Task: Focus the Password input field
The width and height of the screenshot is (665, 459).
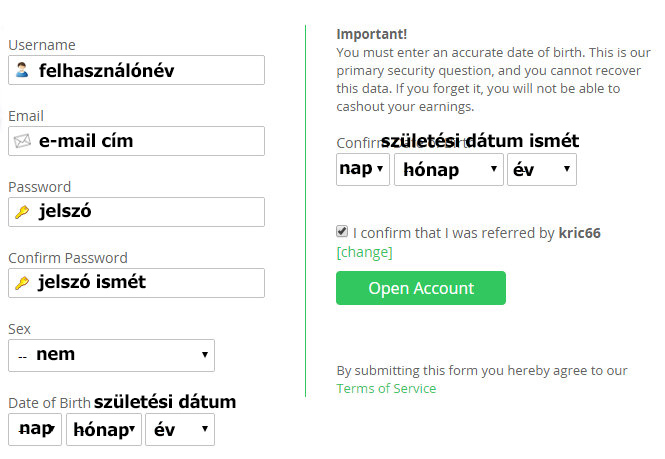Action: 148,212
